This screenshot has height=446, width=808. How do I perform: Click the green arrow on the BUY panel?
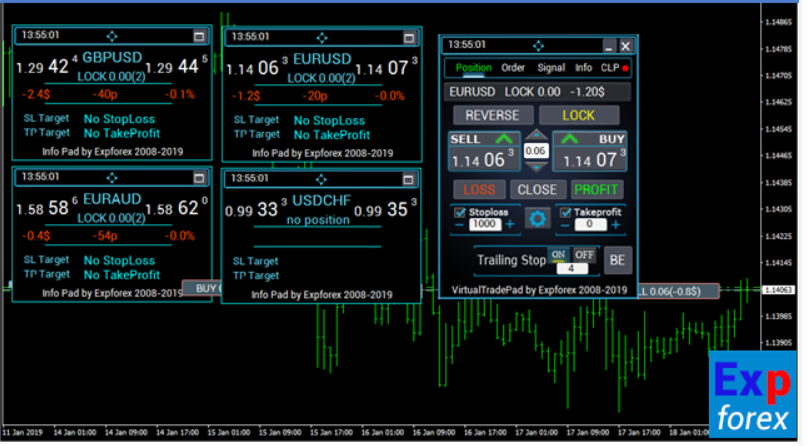[x=570, y=139]
